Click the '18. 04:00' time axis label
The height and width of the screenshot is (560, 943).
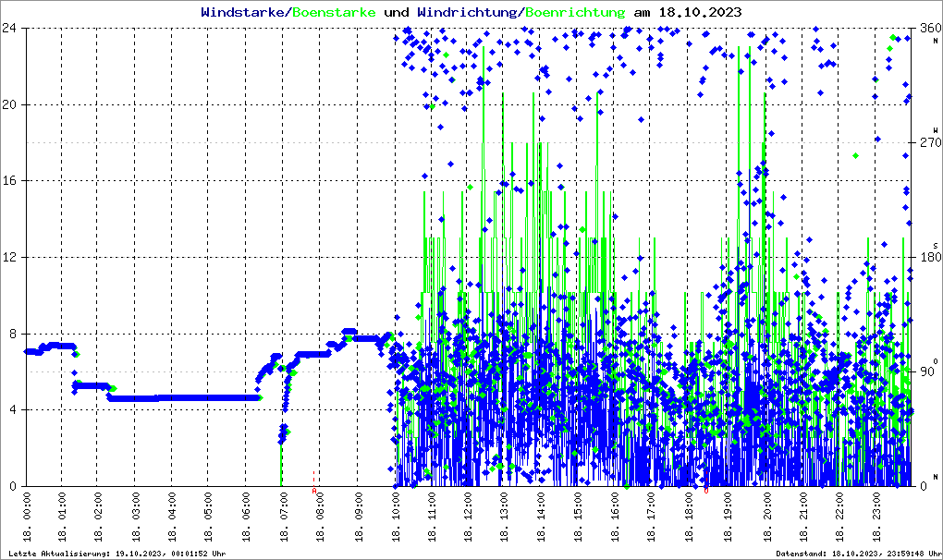(173, 517)
